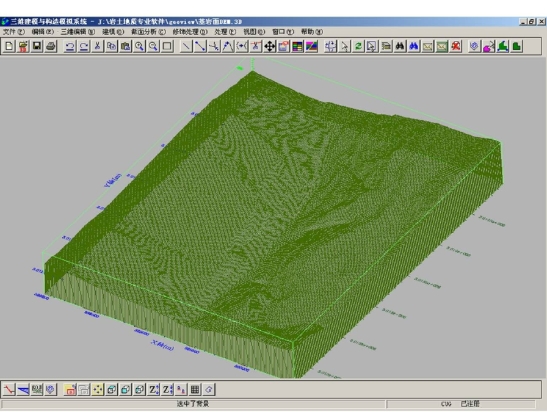Open the 文件 (File) menu

(14, 32)
